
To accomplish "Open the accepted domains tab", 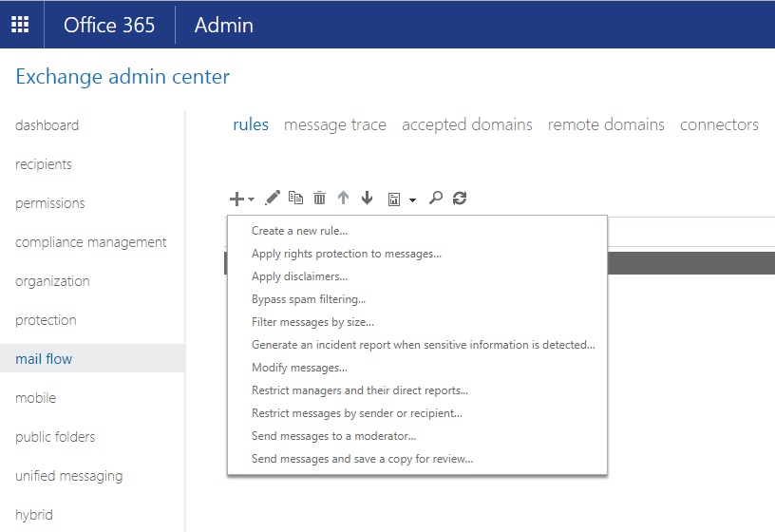I will [467, 124].
